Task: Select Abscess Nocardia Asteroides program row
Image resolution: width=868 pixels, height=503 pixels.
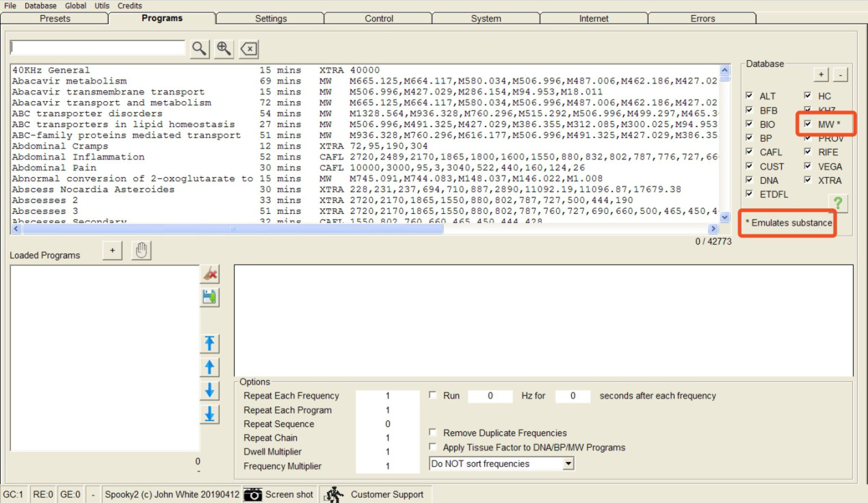Action: click(x=365, y=189)
